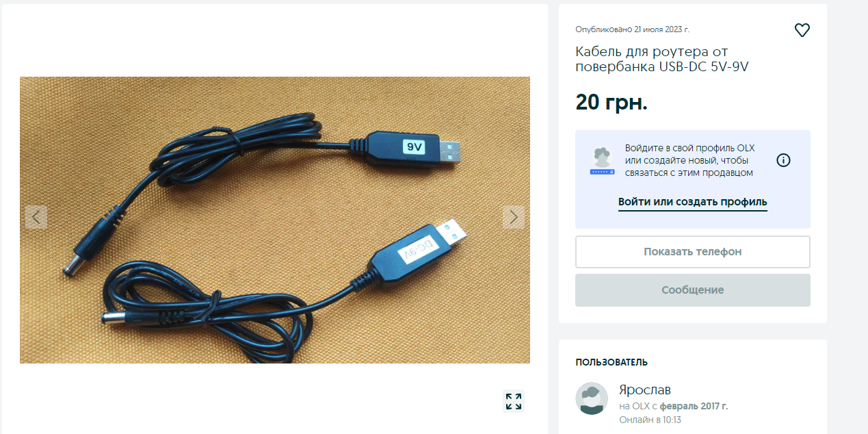Image resolution: width=868 pixels, height=434 pixels.
Task: Click the info icon in login notice
Action: [784, 160]
